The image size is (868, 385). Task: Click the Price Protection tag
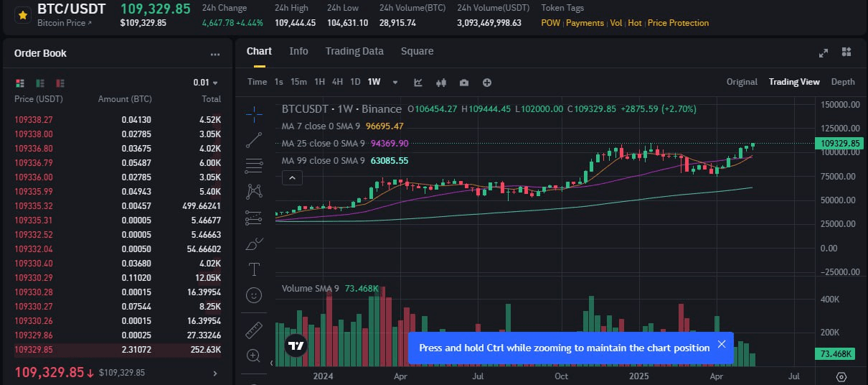678,23
